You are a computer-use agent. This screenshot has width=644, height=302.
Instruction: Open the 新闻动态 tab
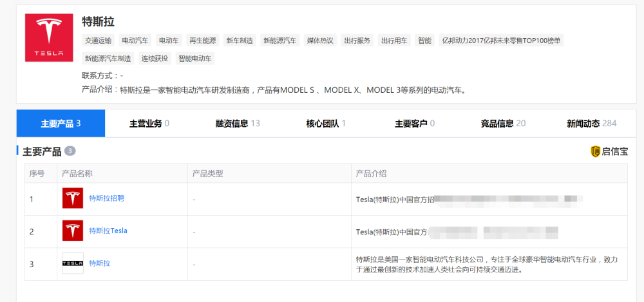point(591,123)
